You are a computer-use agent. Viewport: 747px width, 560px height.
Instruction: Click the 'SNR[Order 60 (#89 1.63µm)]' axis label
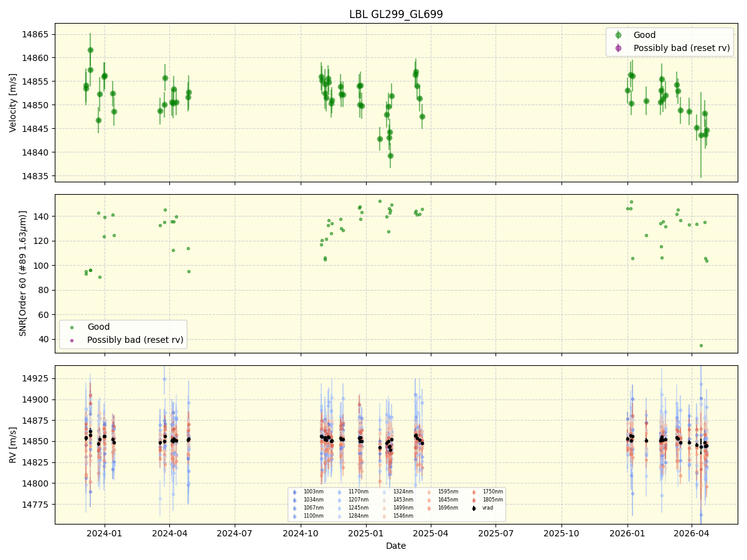(23, 274)
